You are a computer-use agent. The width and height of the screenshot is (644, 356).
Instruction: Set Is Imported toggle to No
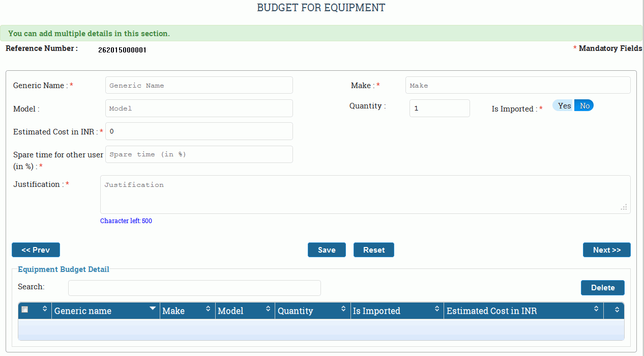(584, 106)
